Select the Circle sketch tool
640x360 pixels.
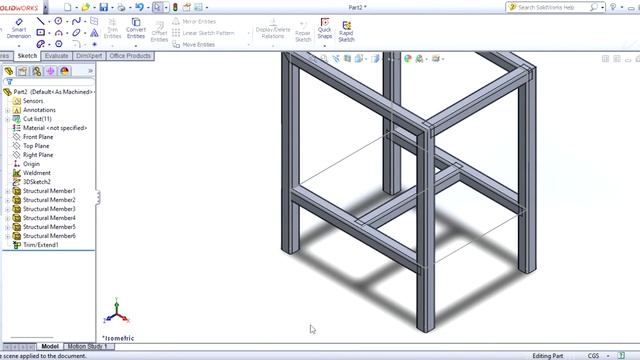(58, 21)
